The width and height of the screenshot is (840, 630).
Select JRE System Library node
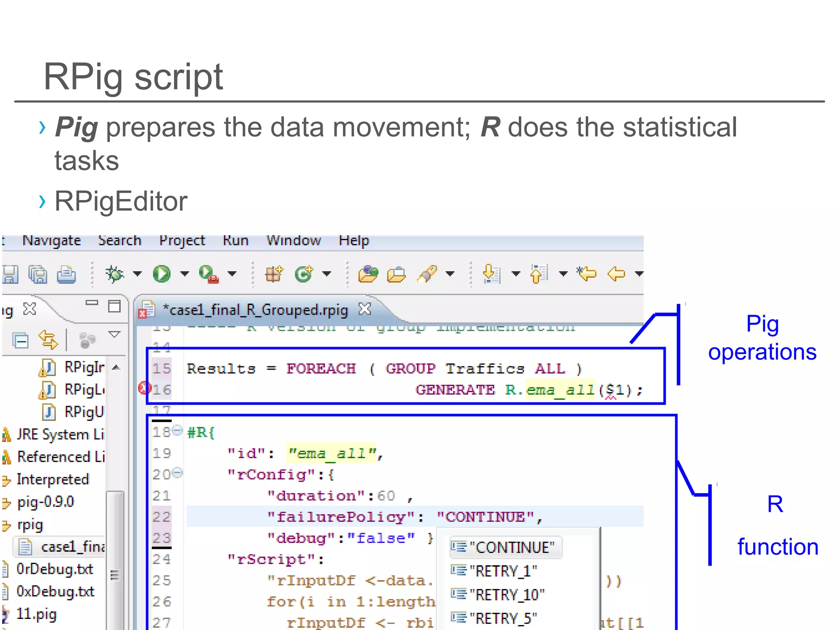coord(53,434)
